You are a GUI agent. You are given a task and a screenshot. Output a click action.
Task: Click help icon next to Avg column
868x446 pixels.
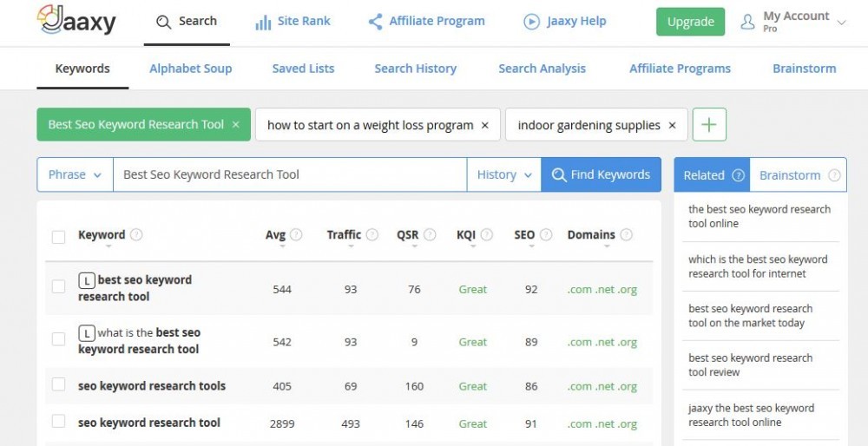click(x=296, y=234)
